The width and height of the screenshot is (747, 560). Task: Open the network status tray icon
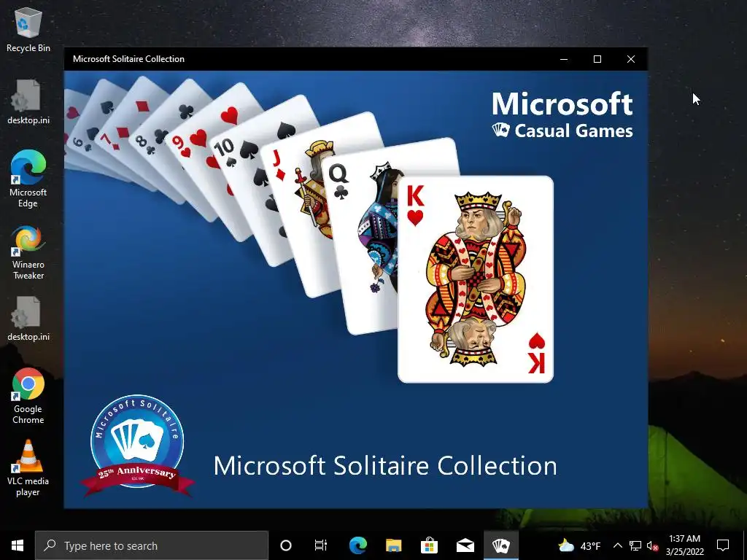(635, 545)
